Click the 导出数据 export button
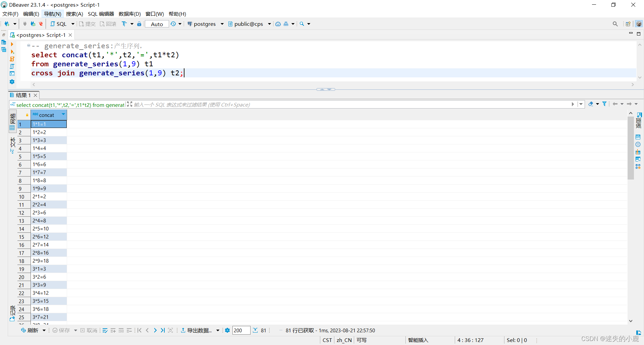 tap(197, 330)
